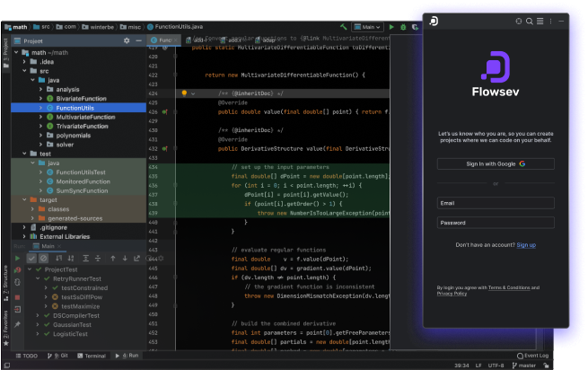The width and height of the screenshot is (588, 370).
Task: Open the Func editor tab
Action: tap(163, 40)
